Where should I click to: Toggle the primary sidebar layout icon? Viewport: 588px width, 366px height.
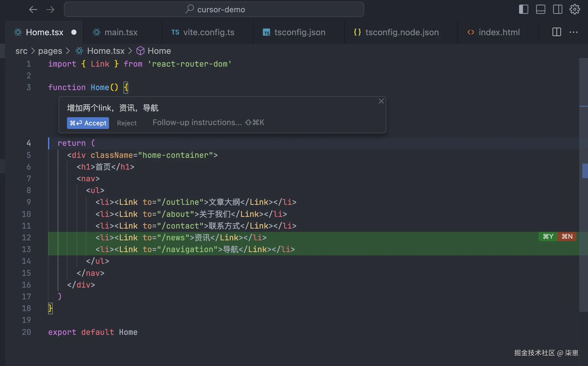[523, 10]
